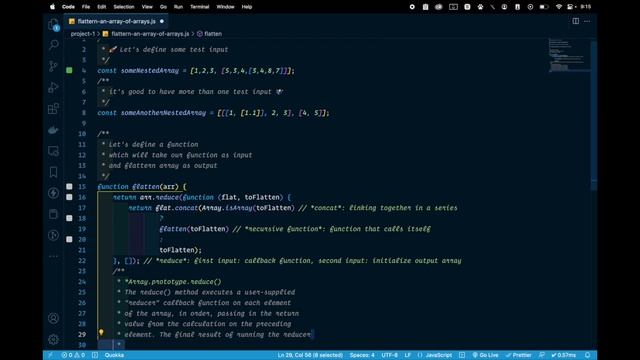Open the Explorer view in activity bar
This screenshot has width=640, height=360.
tap(53, 24)
